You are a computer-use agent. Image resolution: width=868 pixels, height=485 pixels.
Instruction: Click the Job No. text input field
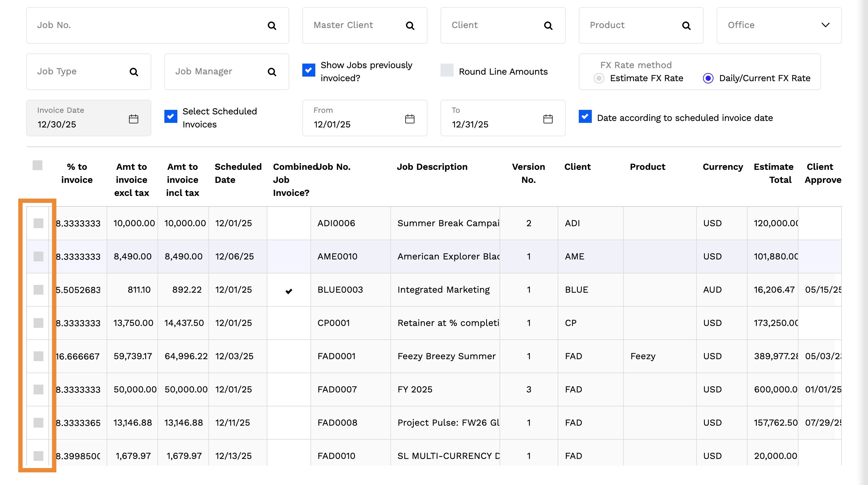coord(148,25)
